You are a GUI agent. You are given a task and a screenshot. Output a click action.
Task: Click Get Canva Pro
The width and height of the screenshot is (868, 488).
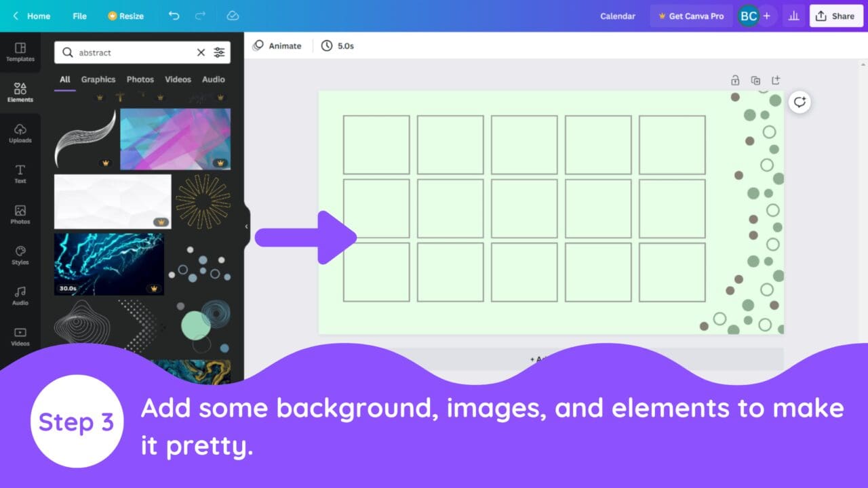pyautogui.click(x=691, y=16)
